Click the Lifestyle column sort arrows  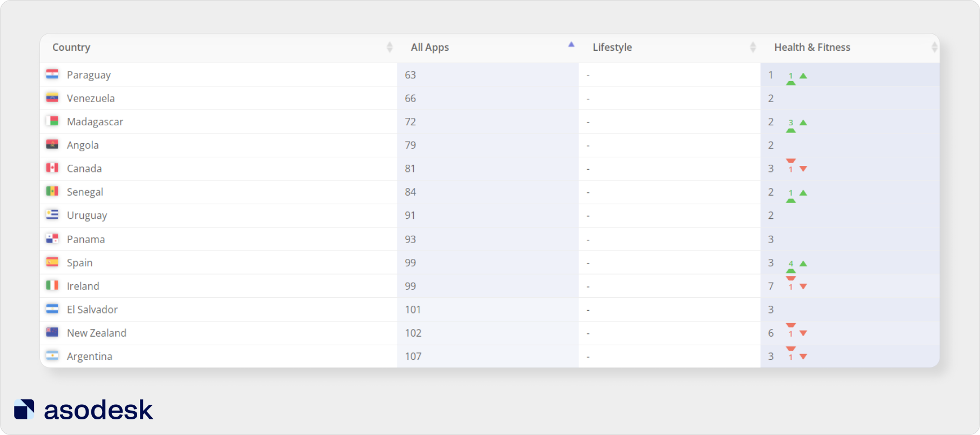tap(753, 48)
